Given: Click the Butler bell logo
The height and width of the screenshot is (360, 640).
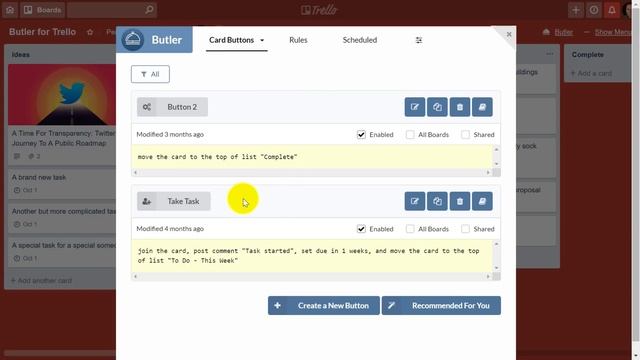Looking at the screenshot, I should coord(133,40).
